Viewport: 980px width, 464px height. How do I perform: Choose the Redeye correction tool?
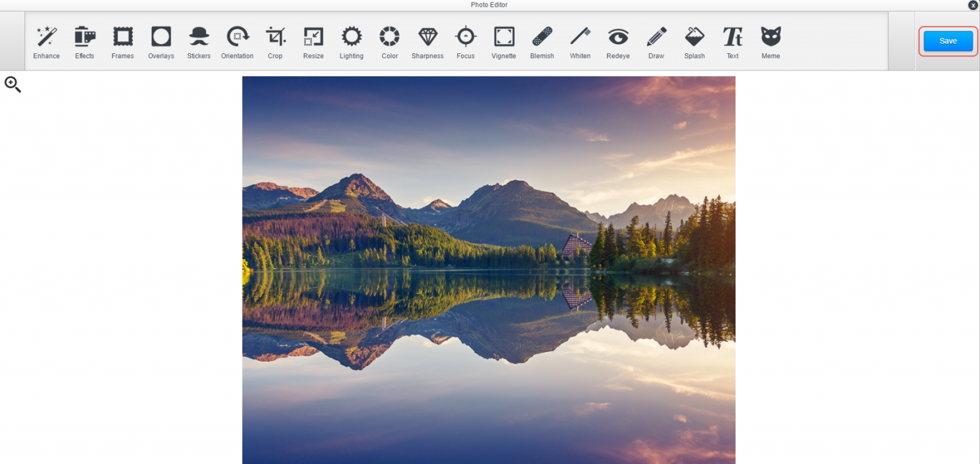pyautogui.click(x=618, y=42)
